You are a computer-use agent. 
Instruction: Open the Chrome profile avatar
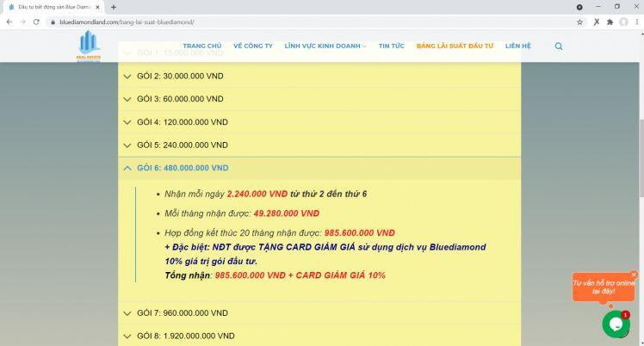coord(623,22)
